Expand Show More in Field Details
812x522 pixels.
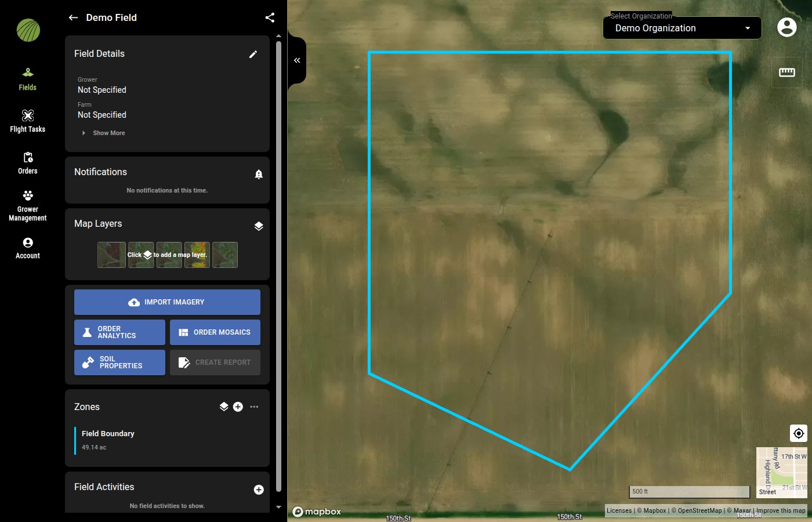coord(104,133)
